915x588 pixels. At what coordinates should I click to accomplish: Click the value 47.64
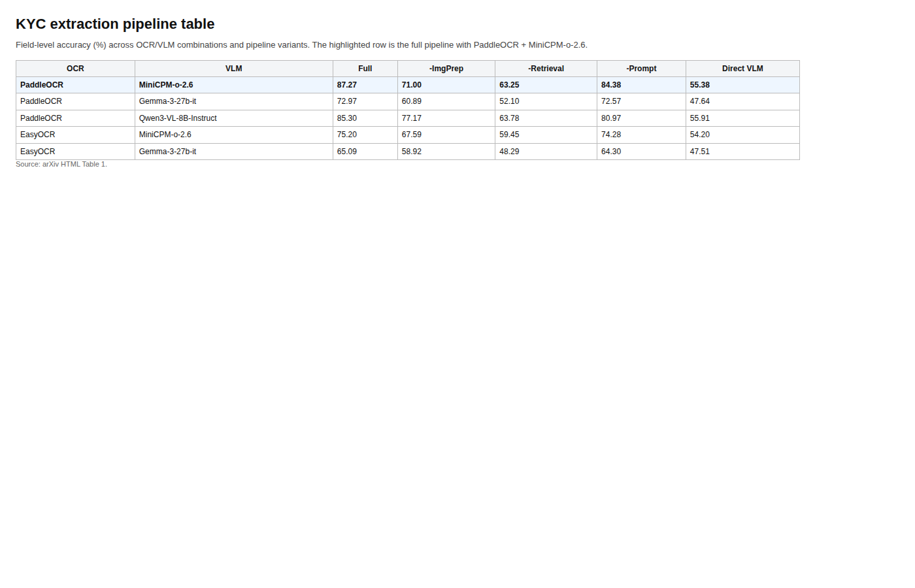[x=700, y=101]
